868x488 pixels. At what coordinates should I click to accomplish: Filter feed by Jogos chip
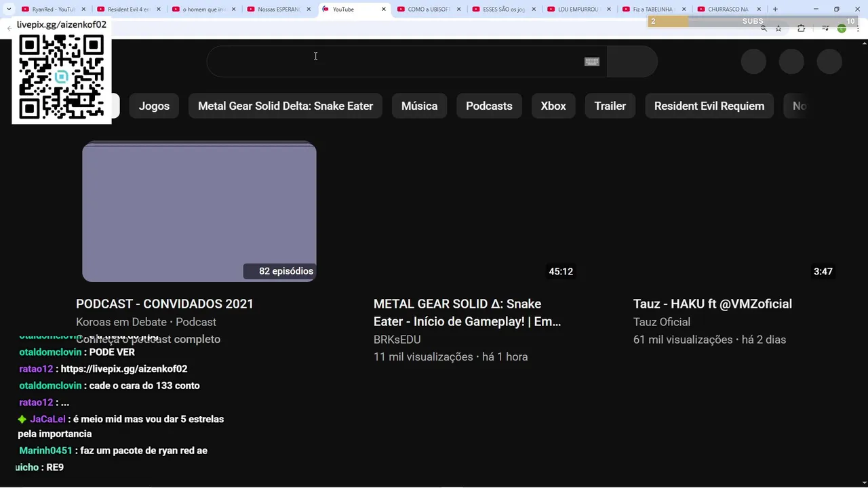click(x=154, y=106)
